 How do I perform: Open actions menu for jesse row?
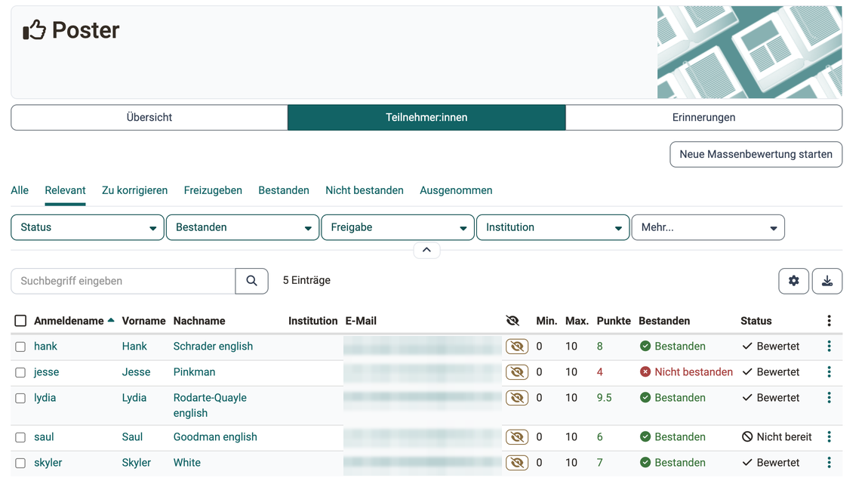coord(829,371)
